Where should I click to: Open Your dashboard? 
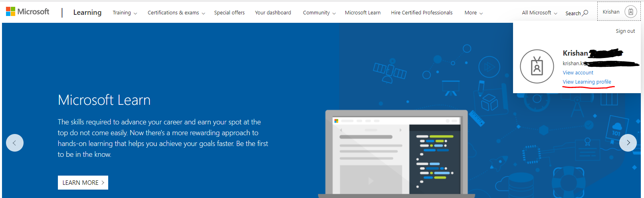click(x=273, y=13)
